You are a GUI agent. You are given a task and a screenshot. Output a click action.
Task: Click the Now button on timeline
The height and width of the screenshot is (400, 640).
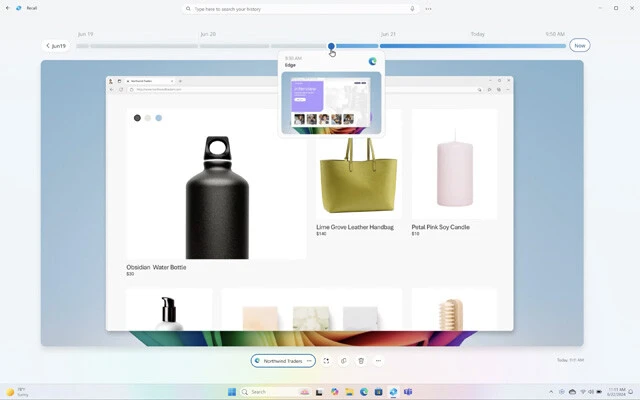pyautogui.click(x=579, y=46)
